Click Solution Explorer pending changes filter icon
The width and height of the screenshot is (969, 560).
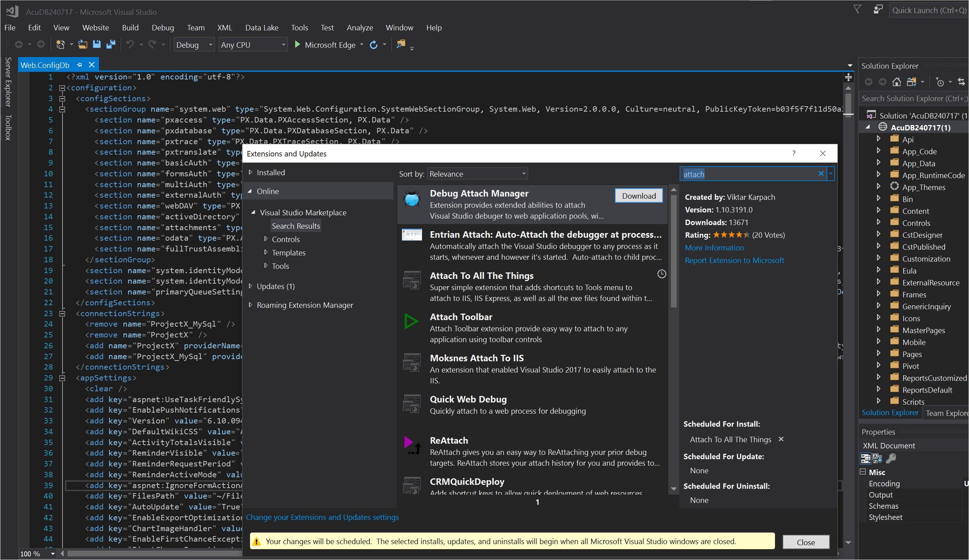click(x=940, y=82)
